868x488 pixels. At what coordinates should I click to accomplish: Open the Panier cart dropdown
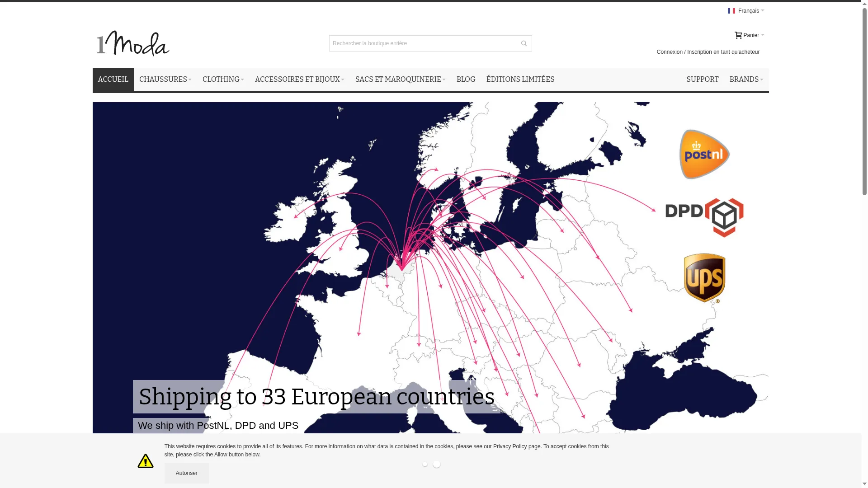(750, 35)
